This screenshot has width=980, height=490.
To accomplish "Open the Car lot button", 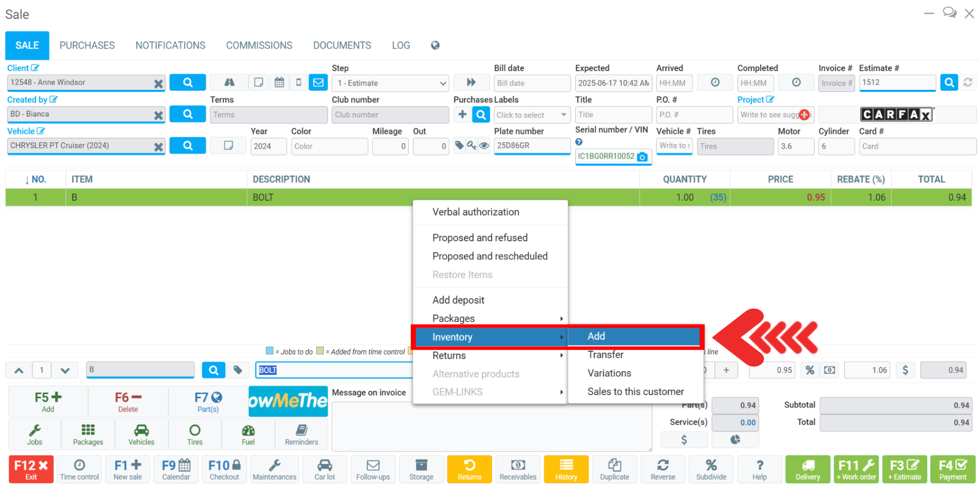I will coord(324,469).
